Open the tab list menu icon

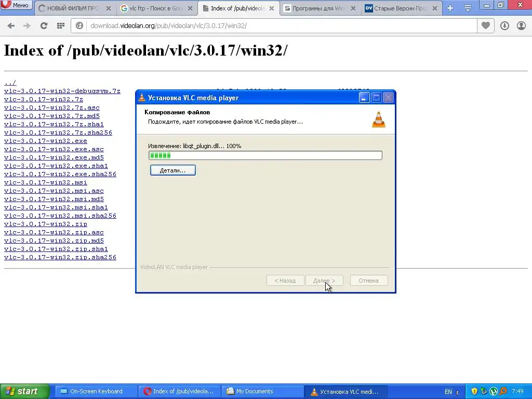tap(468, 8)
